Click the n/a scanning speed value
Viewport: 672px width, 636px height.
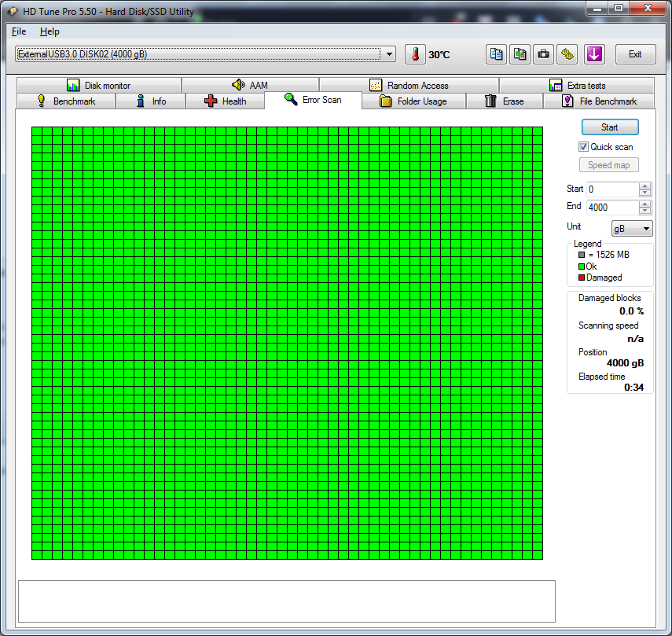[x=636, y=339]
